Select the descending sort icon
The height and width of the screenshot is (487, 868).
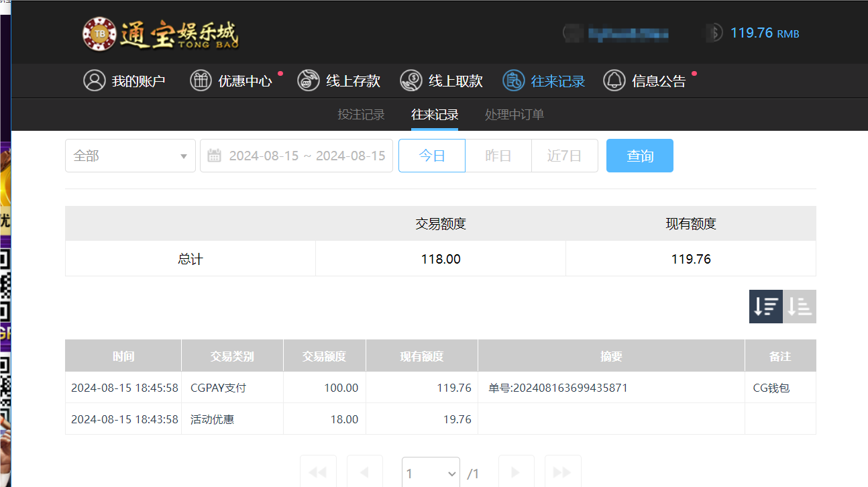[x=765, y=306]
